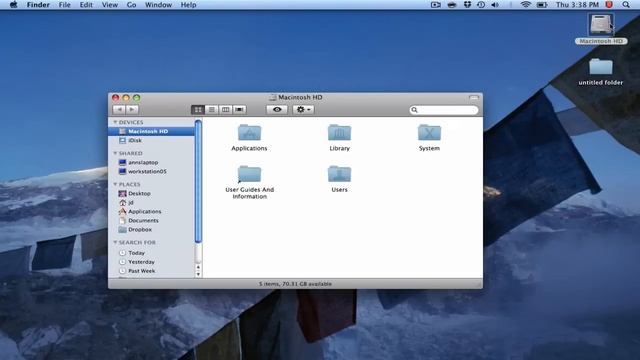
Task: Open the Applications folder icon
Action: tap(249, 133)
